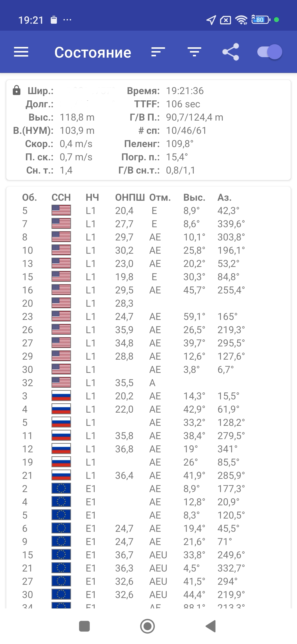Tap the ССН column header
The height and width of the screenshot is (644, 297).
coord(61,197)
